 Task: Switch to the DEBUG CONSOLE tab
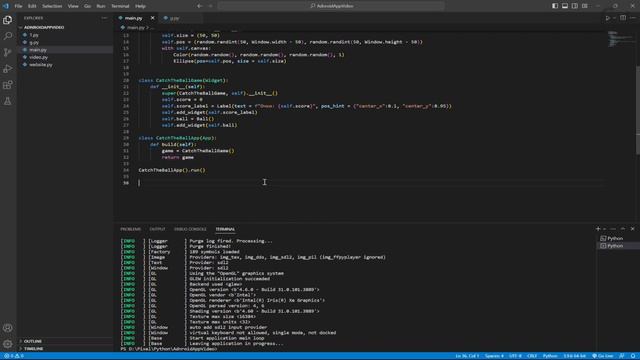190,229
